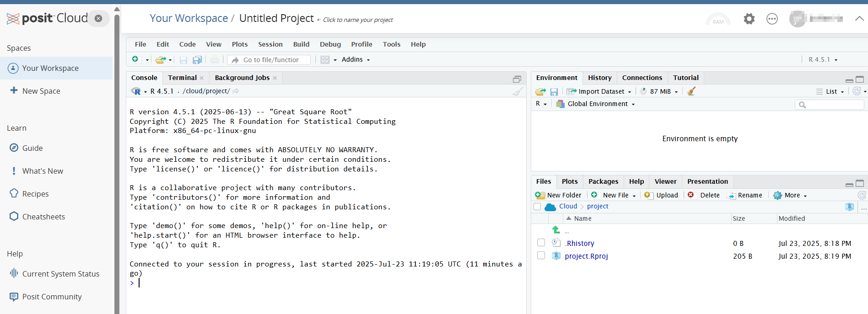Viewport: 868px width, 314px height.
Task: Open the settings gear icon in header
Action: pos(749,19)
